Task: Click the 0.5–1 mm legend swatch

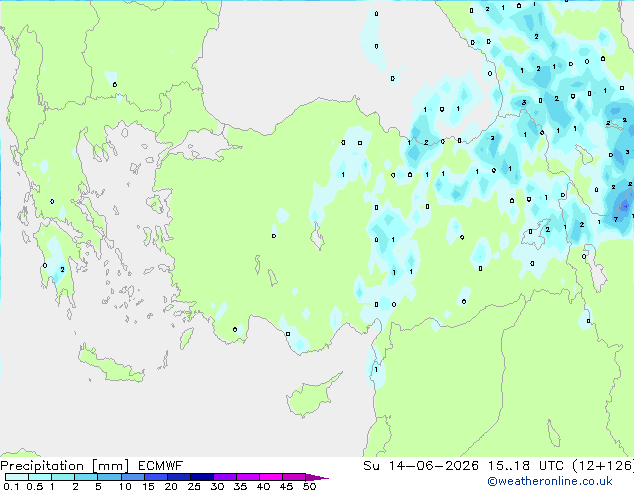Action: click(x=40, y=477)
